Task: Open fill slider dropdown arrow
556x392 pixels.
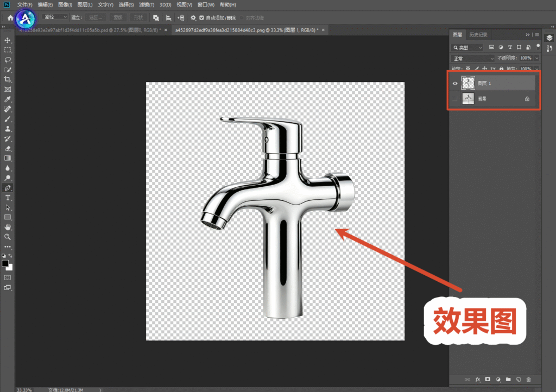Action: pos(537,69)
